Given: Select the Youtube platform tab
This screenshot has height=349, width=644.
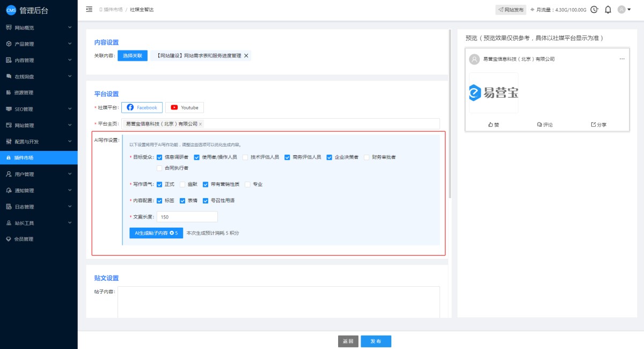Looking at the screenshot, I should [x=185, y=107].
